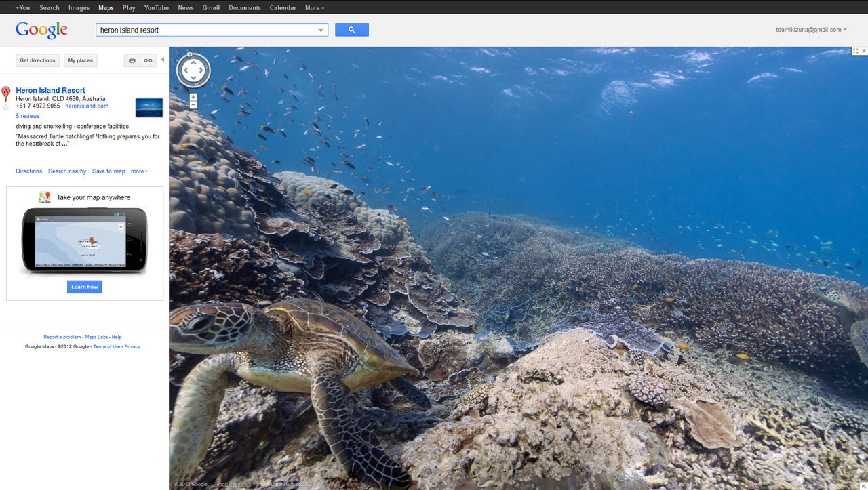Switch to Google Search in top bar
Viewport: 868px width, 490px height.
[50, 7]
